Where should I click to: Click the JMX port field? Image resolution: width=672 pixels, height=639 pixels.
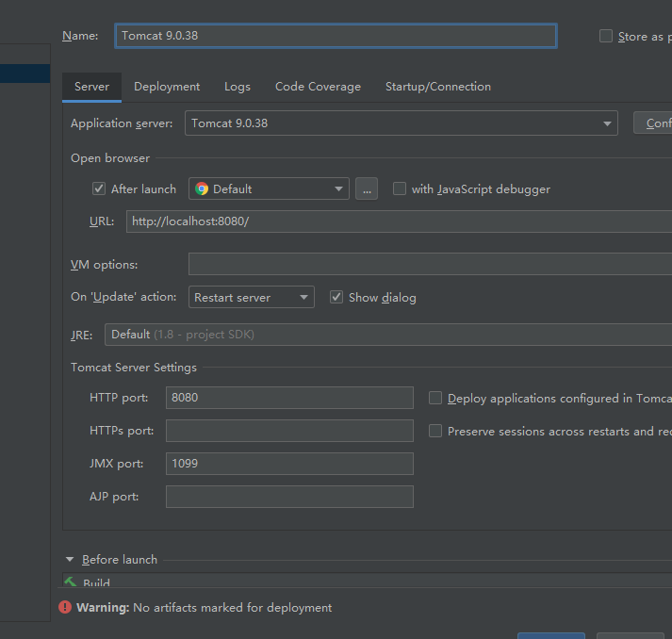[289, 464]
